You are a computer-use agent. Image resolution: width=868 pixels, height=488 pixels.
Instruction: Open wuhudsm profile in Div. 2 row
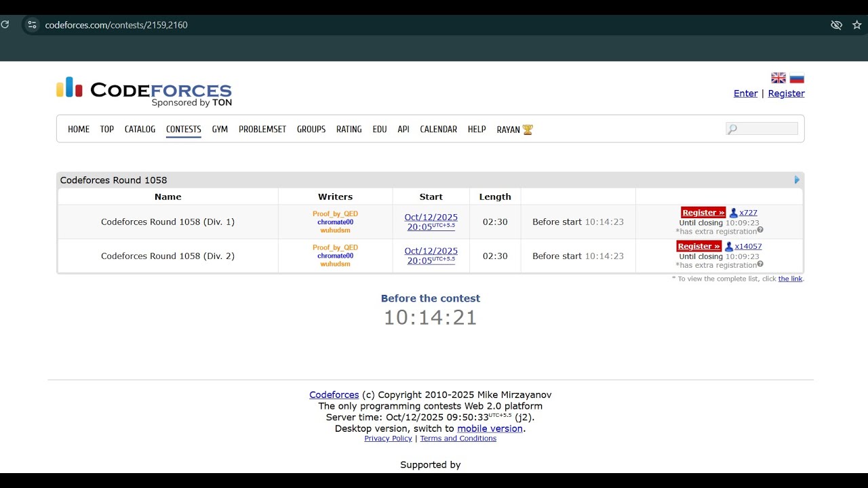335,264
